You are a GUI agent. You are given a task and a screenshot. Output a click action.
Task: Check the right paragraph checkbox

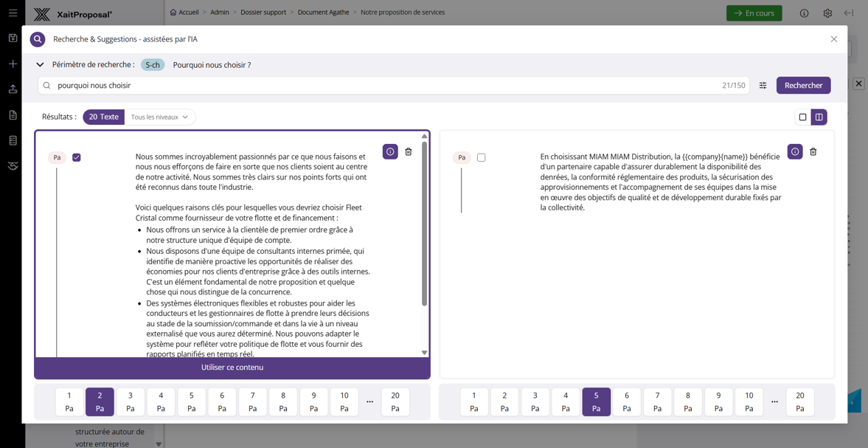click(x=481, y=157)
